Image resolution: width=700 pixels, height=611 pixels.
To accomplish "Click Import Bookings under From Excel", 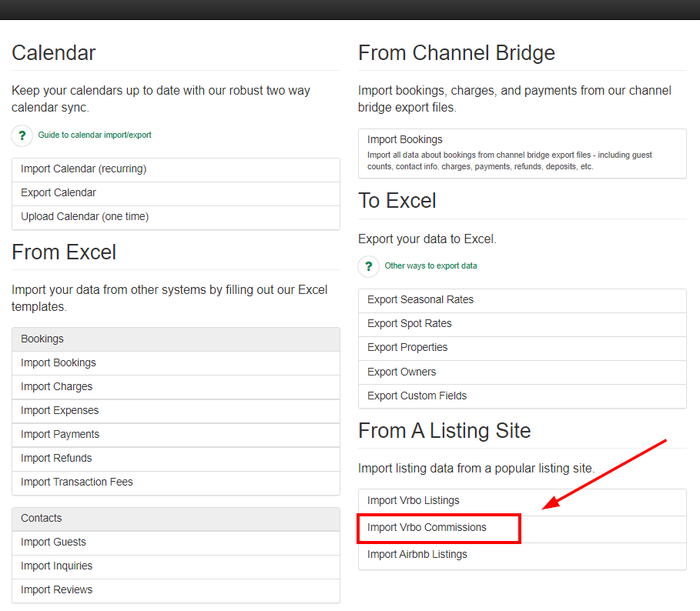I will point(59,363).
